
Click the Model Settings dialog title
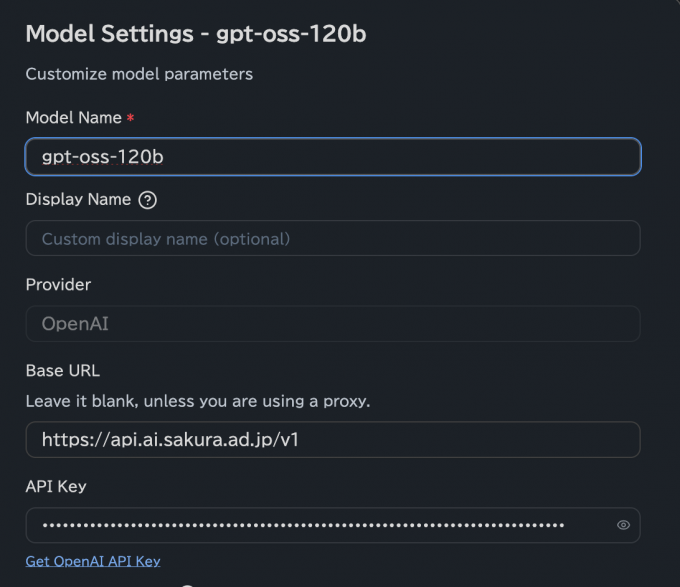point(109,33)
